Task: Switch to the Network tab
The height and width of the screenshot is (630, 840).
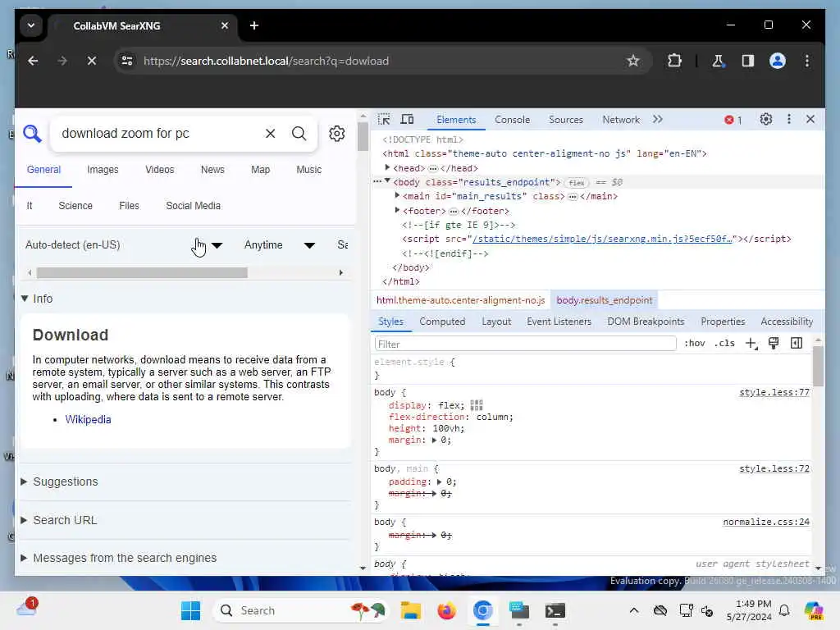Action: click(621, 120)
